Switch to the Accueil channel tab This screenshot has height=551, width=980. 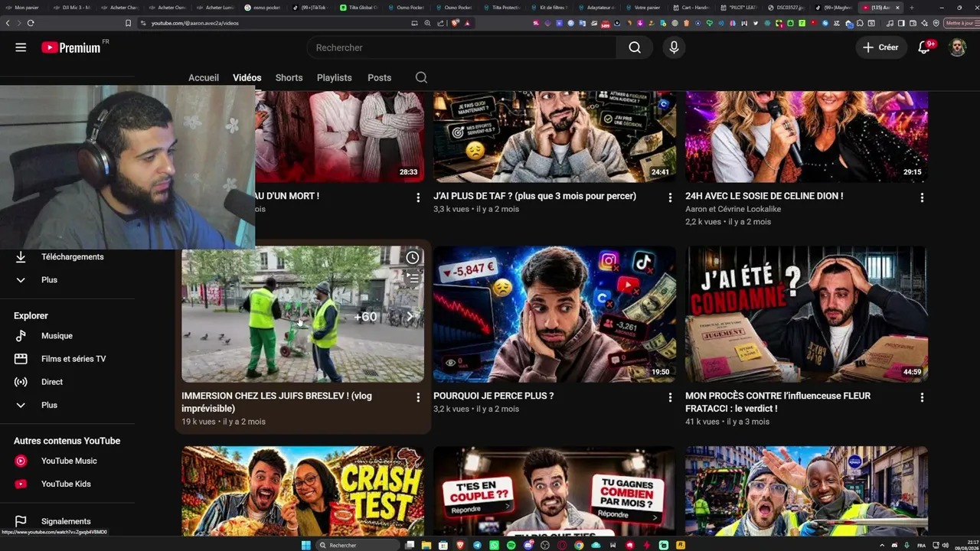(x=204, y=77)
